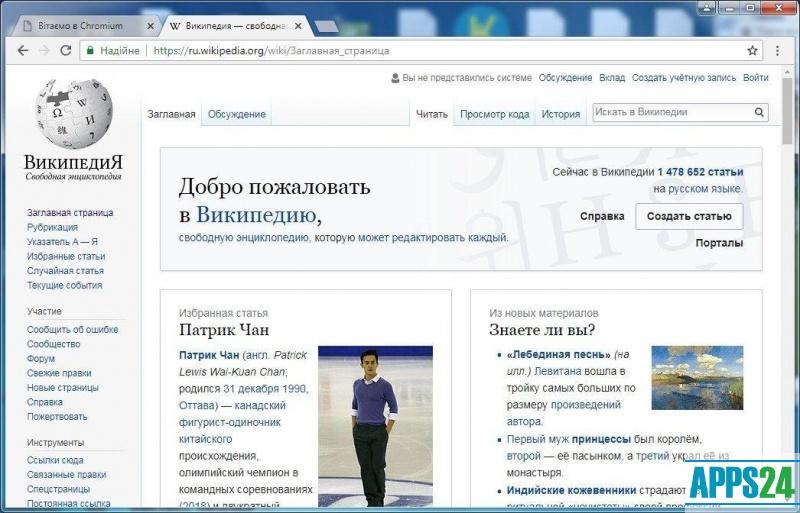Open the История tab

click(x=561, y=114)
